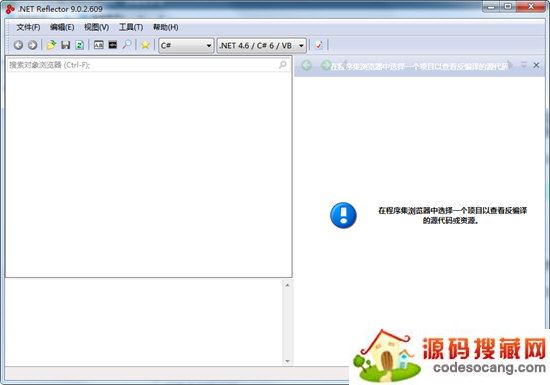
Task: Open the 编辑(E) menu
Action: pyautogui.click(x=62, y=27)
